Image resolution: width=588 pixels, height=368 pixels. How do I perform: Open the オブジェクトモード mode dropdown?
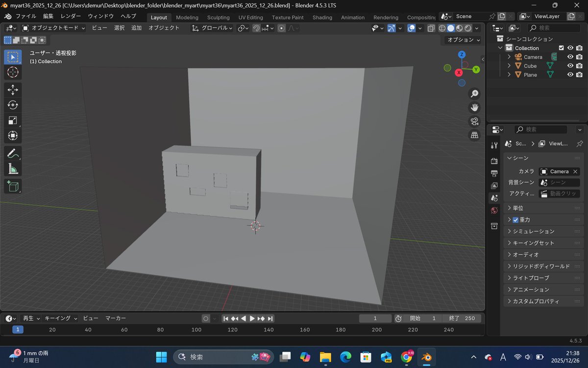(53, 28)
